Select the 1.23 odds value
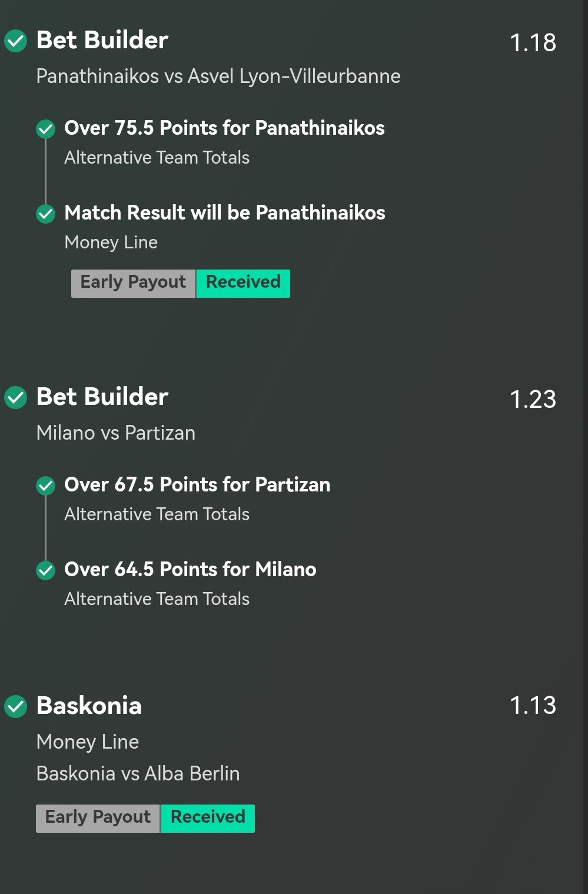Screen dimensions: 588x894 click(x=533, y=399)
